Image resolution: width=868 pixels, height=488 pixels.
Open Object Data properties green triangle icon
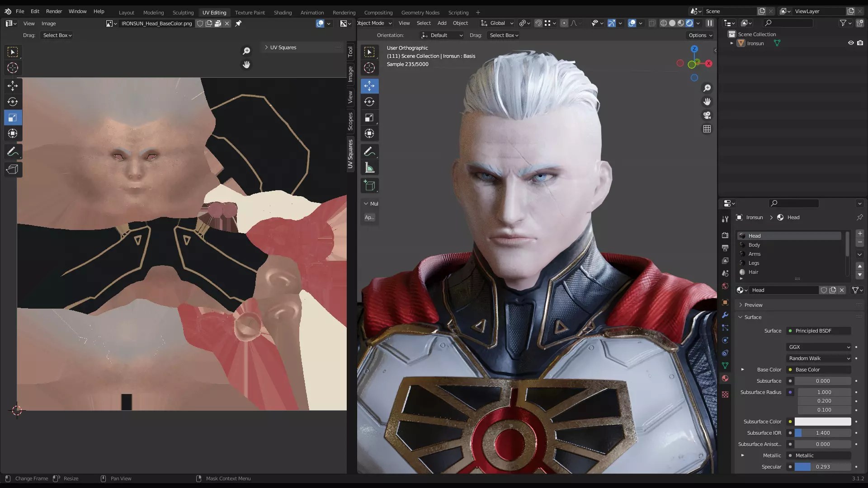(725, 366)
